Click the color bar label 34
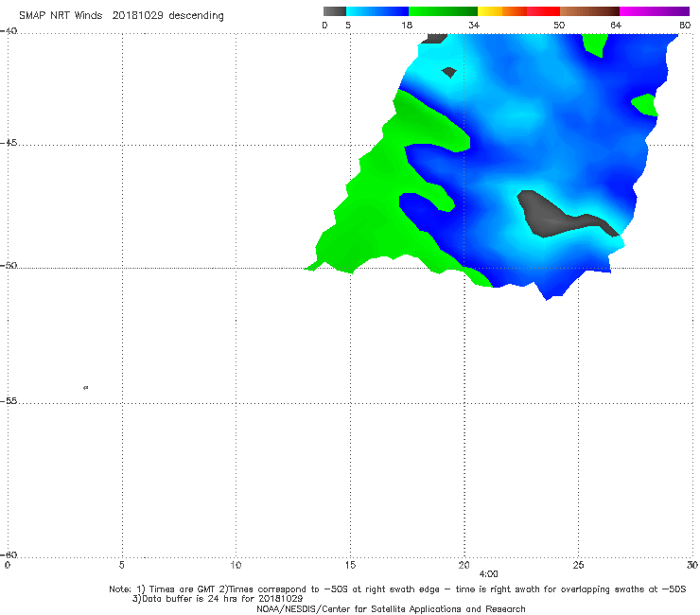700x615 pixels. tap(474, 26)
